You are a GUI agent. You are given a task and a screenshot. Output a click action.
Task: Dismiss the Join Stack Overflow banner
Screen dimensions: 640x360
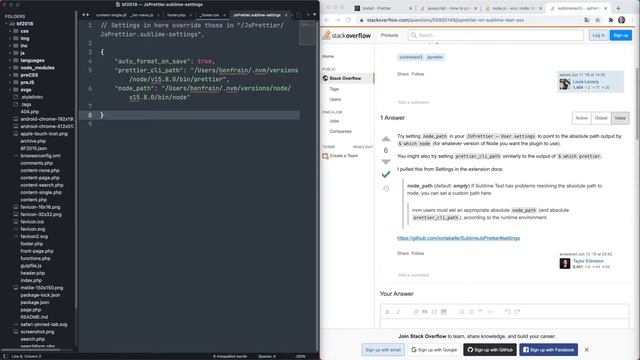587,350
